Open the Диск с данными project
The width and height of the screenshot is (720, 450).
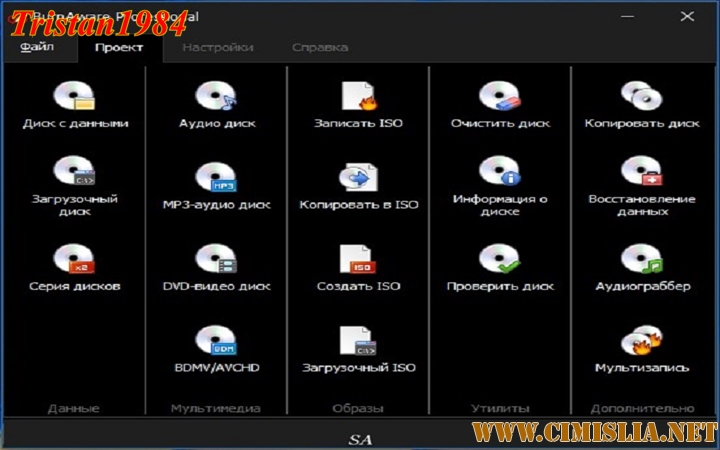pos(75,97)
